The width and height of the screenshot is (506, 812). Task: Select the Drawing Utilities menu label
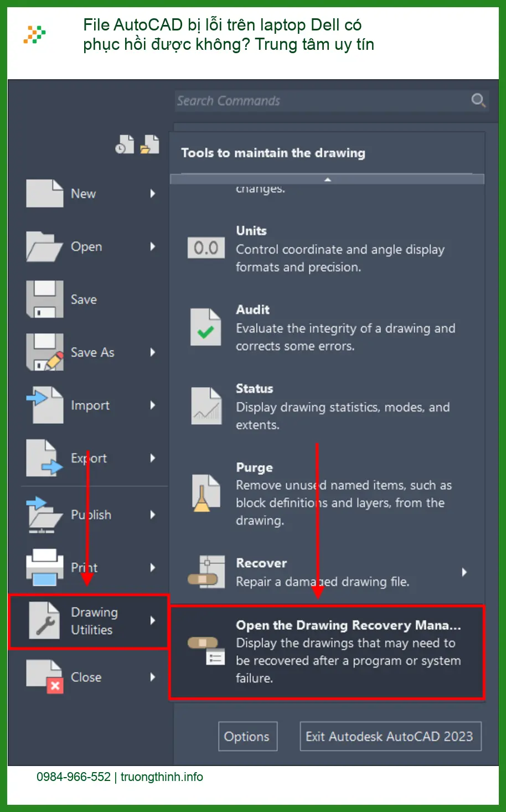pyautogui.click(x=94, y=621)
